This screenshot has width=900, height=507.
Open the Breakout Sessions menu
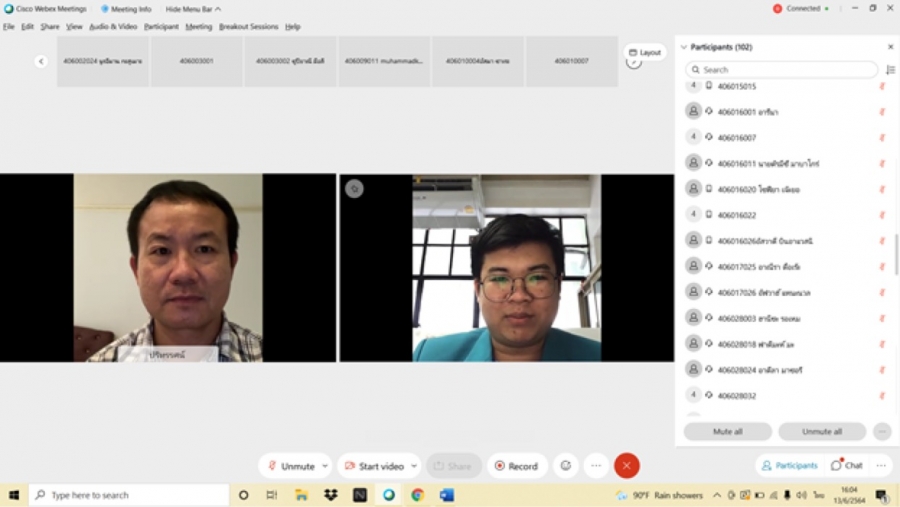click(x=248, y=27)
